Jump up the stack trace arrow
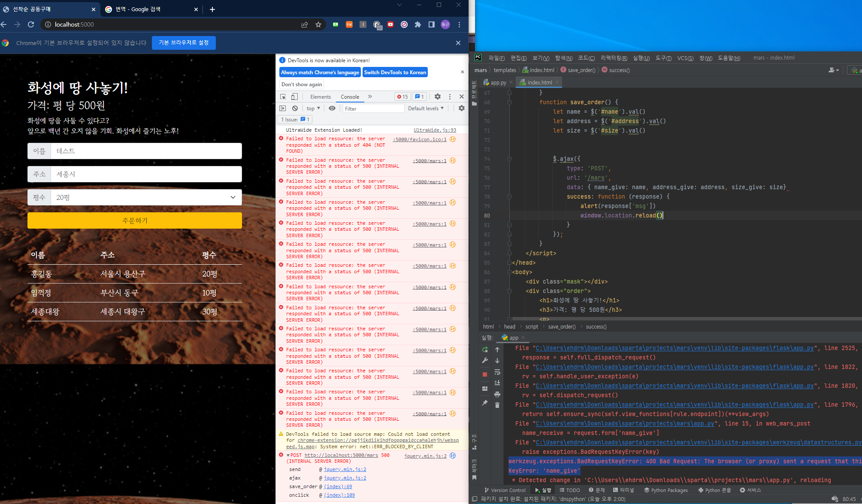The height and width of the screenshot is (504, 862). point(497,350)
